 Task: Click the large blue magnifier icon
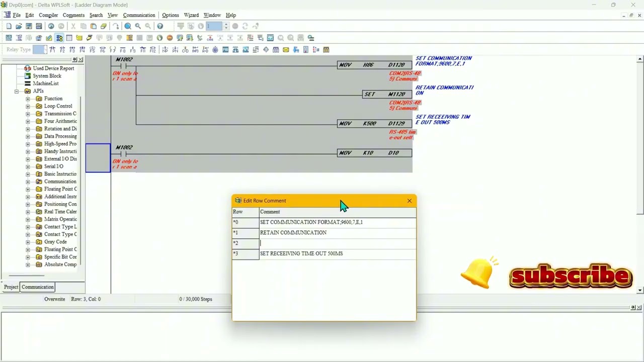128,26
